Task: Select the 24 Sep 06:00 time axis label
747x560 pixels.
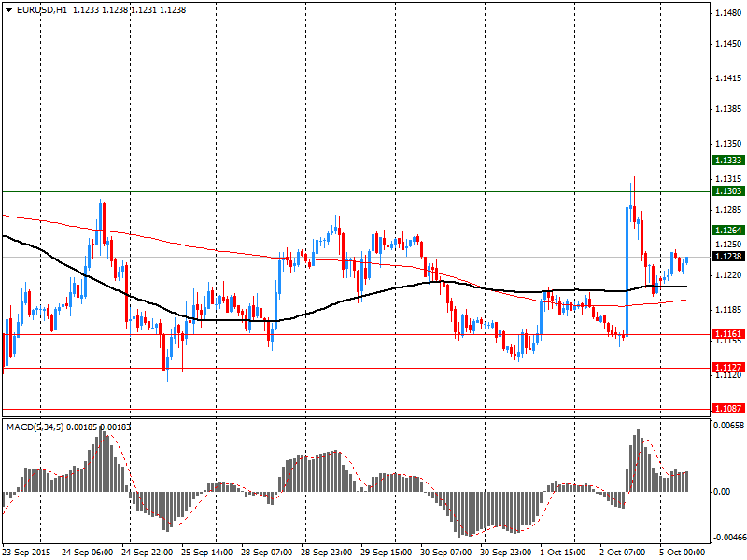Action: (x=87, y=553)
